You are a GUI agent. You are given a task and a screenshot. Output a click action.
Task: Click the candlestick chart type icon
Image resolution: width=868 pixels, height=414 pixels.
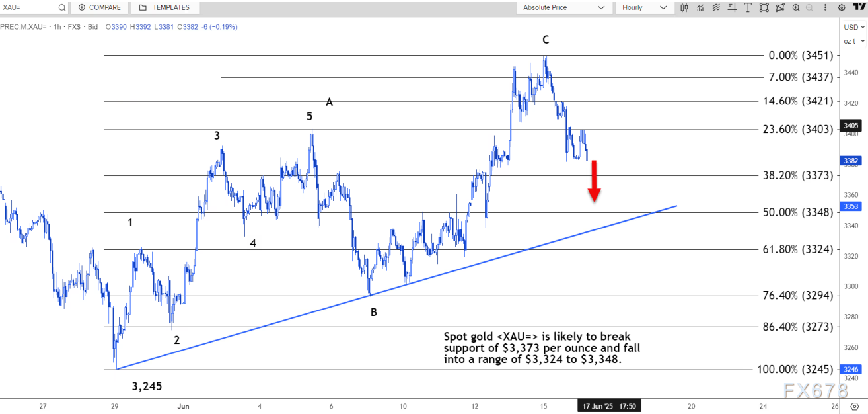click(x=684, y=7)
